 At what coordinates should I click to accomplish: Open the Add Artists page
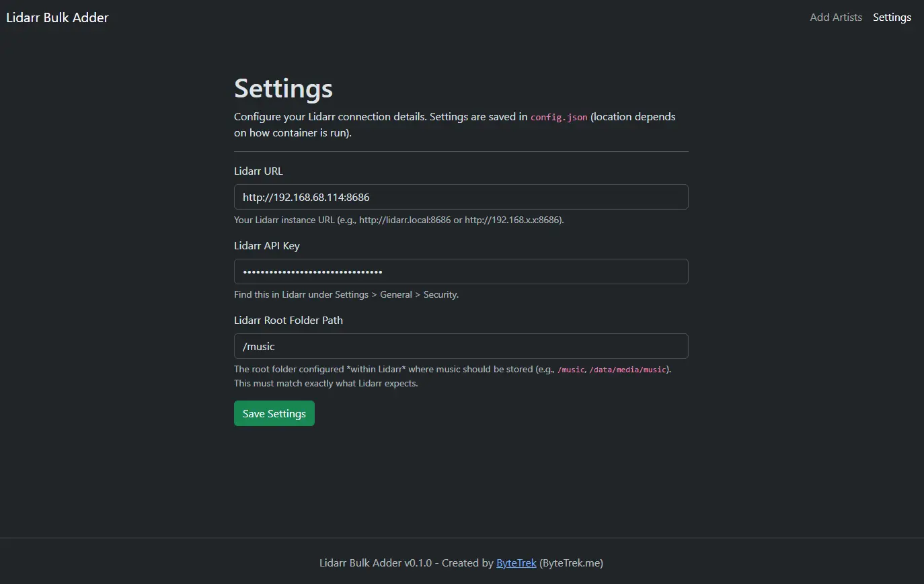pos(835,17)
